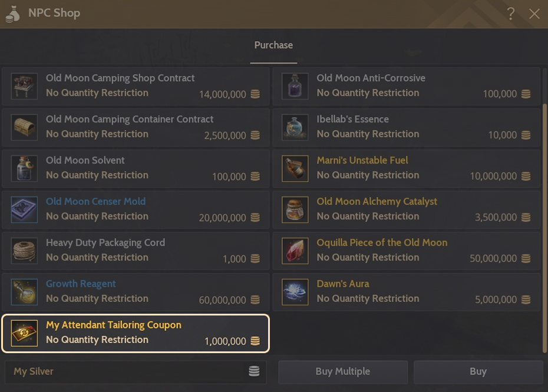
Task: Pick the Oquilla Piece crystal icon
Action: pos(295,251)
